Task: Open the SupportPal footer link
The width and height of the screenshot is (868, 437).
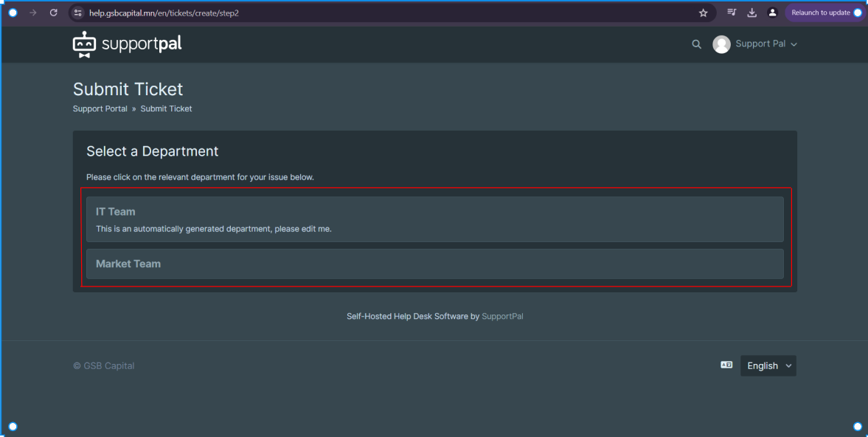Action: [502, 316]
